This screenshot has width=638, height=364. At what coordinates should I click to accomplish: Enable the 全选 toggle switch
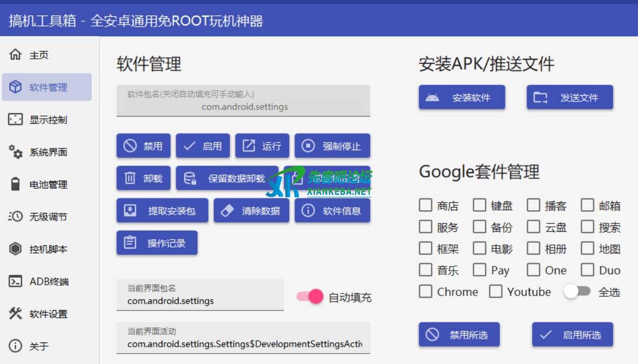tap(577, 292)
